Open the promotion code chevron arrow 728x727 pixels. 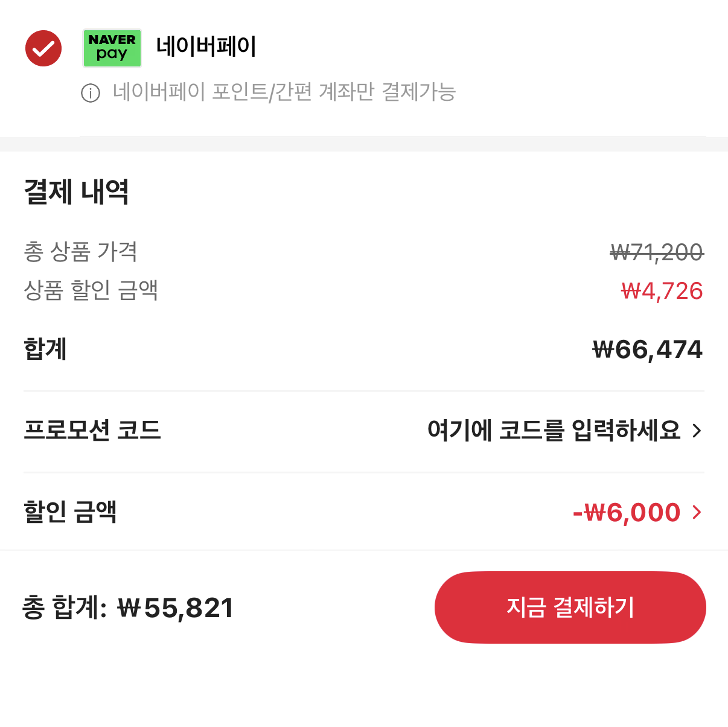698,431
